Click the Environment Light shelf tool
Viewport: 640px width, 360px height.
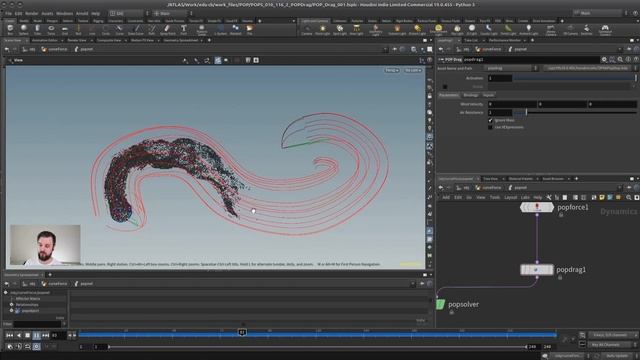[438, 30]
